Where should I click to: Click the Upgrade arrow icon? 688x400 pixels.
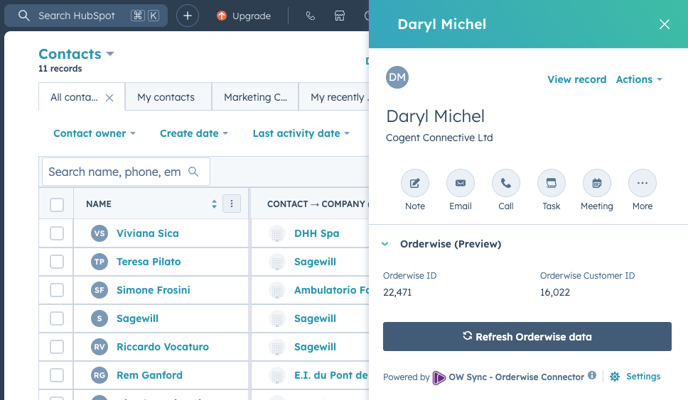pyautogui.click(x=222, y=16)
